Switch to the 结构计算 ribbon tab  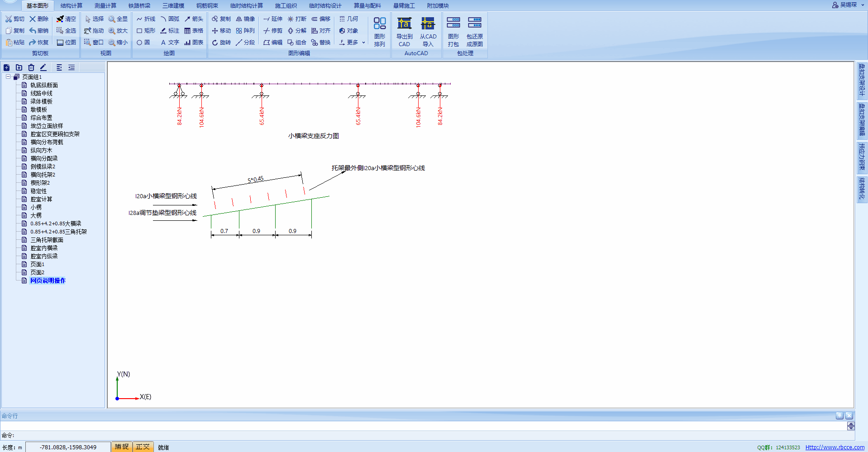(72, 6)
